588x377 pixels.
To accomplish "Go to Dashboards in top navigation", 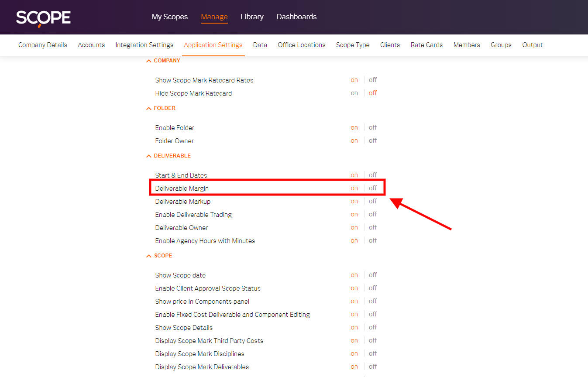I will [296, 17].
